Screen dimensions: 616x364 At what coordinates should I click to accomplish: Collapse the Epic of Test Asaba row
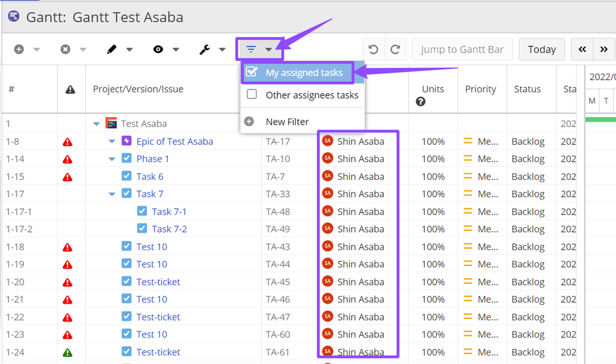[x=112, y=142]
